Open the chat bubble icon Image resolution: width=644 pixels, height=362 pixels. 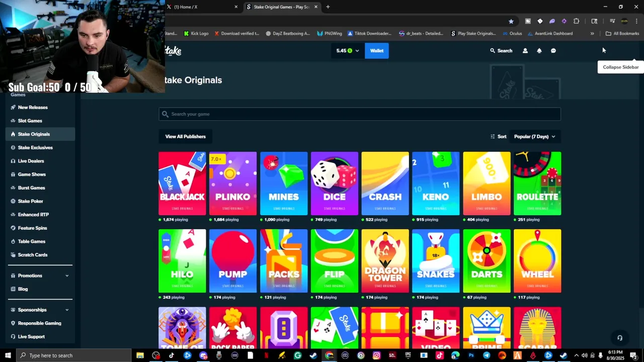(553, 51)
